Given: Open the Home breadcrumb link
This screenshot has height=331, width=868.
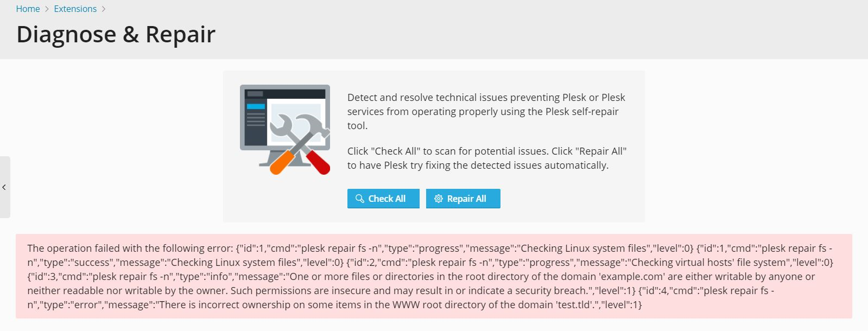Looking at the screenshot, I should click(28, 9).
